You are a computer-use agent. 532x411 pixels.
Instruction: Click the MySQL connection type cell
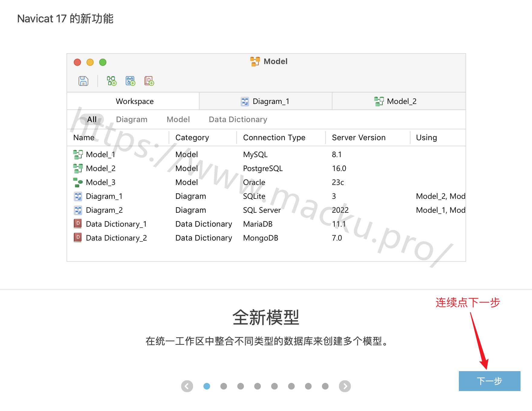(x=255, y=154)
